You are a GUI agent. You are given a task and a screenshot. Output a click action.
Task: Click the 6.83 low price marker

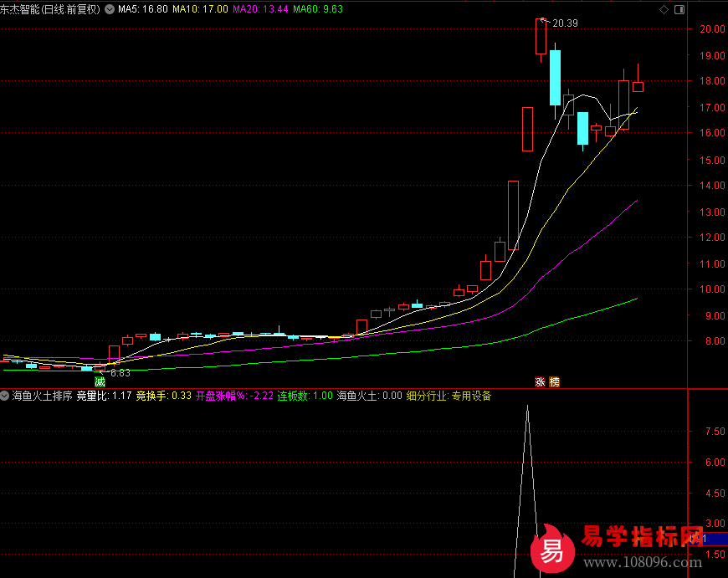[120, 373]
